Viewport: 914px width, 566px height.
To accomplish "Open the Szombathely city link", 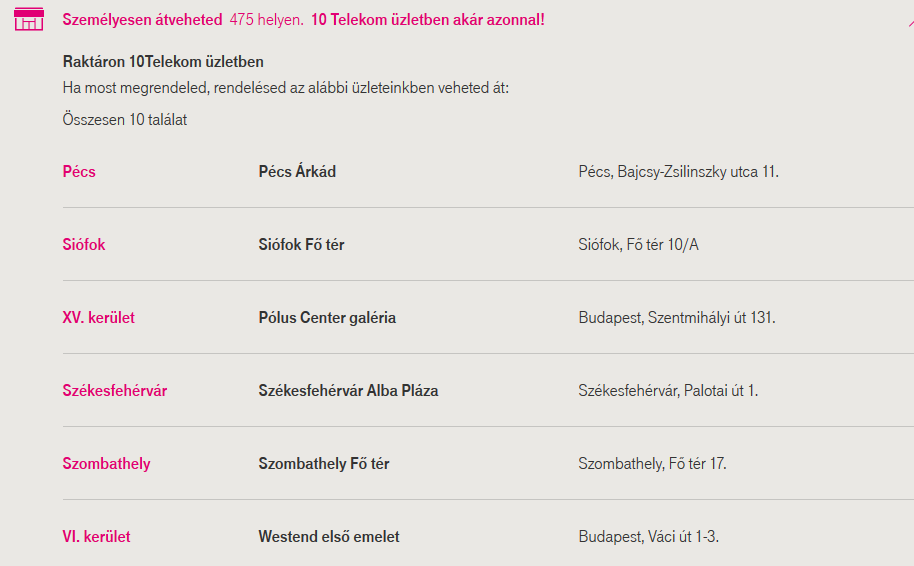I will tap(106, 463).
